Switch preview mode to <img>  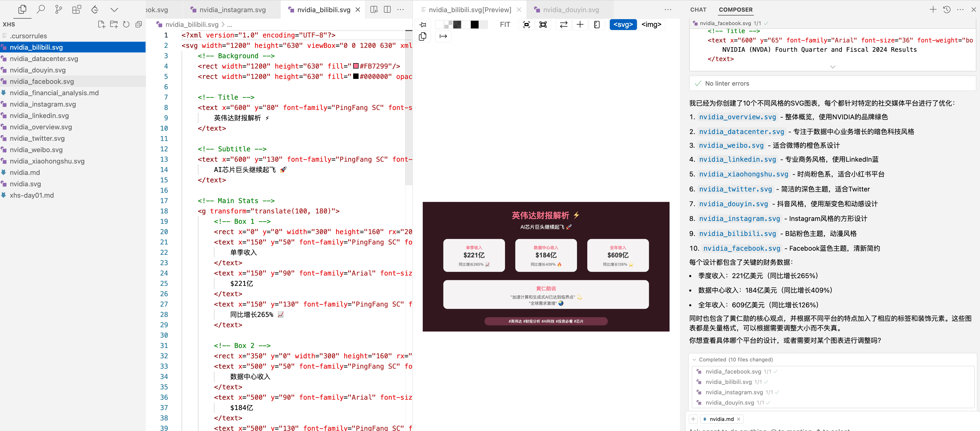tap(651, 25)
